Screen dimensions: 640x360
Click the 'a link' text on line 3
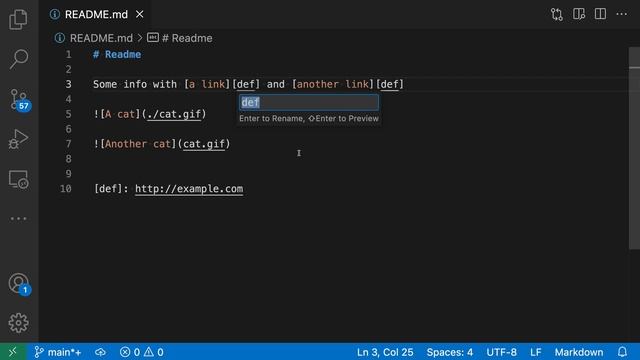[x=207, y=84]
